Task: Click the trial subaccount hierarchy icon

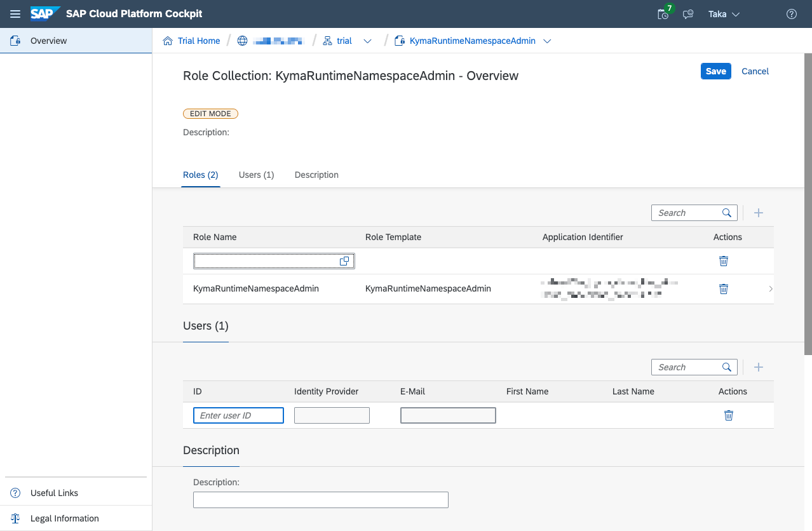Action: point(328,41)
